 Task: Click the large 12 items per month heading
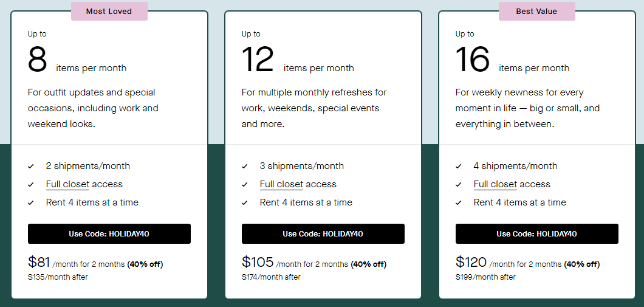(298, 60)
